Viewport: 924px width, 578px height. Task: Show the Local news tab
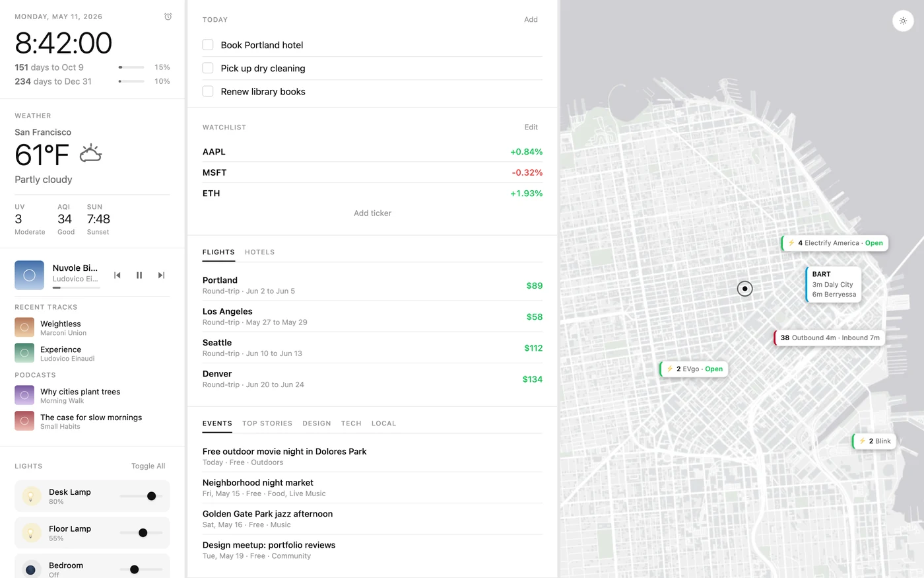pos(383,423)
